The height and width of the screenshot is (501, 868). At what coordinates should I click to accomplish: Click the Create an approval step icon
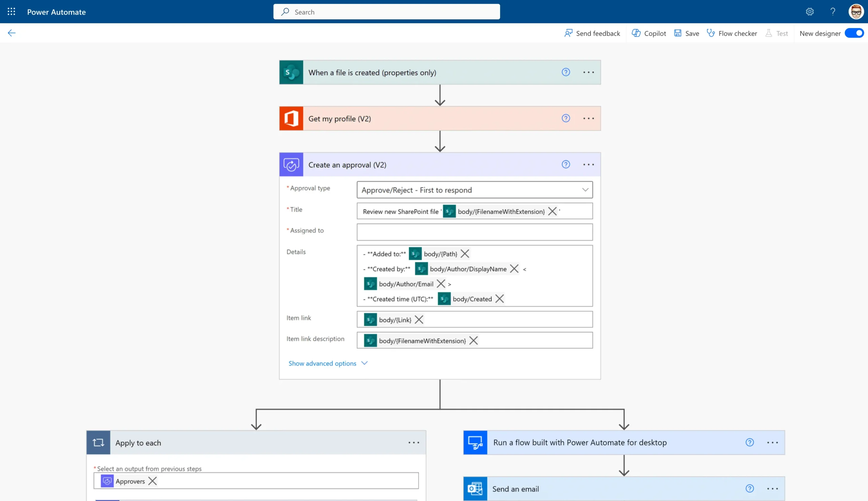[291, 165]
